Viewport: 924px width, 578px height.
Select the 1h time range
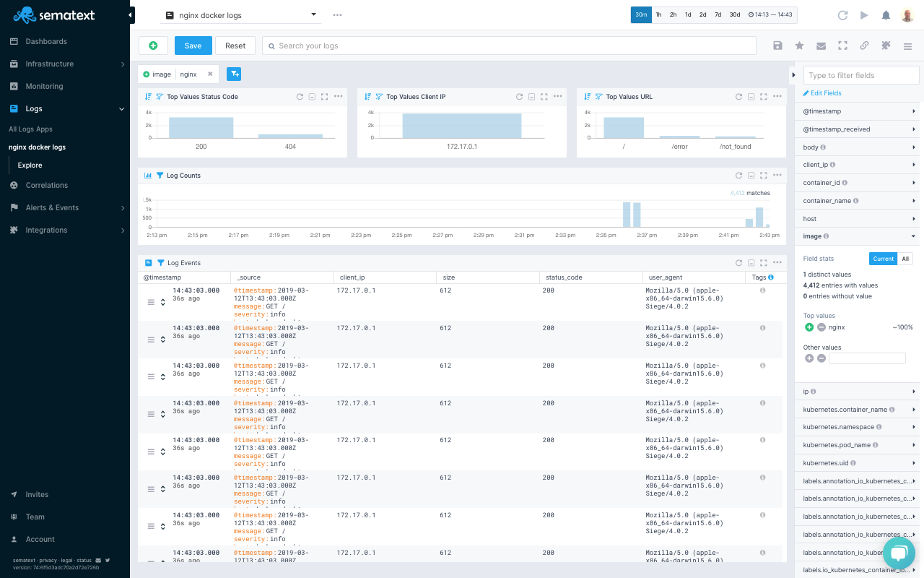pyautogui.click(x=658, y=14)
